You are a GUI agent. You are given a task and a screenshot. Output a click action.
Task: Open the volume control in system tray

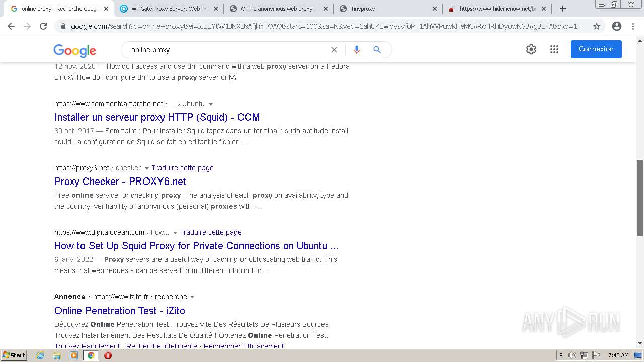pos(572,355)
